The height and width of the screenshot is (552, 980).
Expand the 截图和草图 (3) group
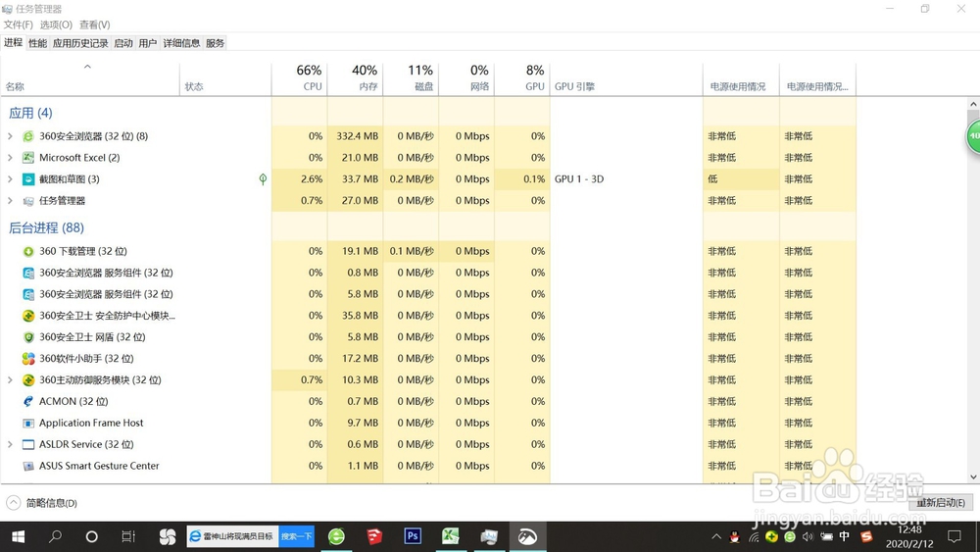tap(10, 179)
